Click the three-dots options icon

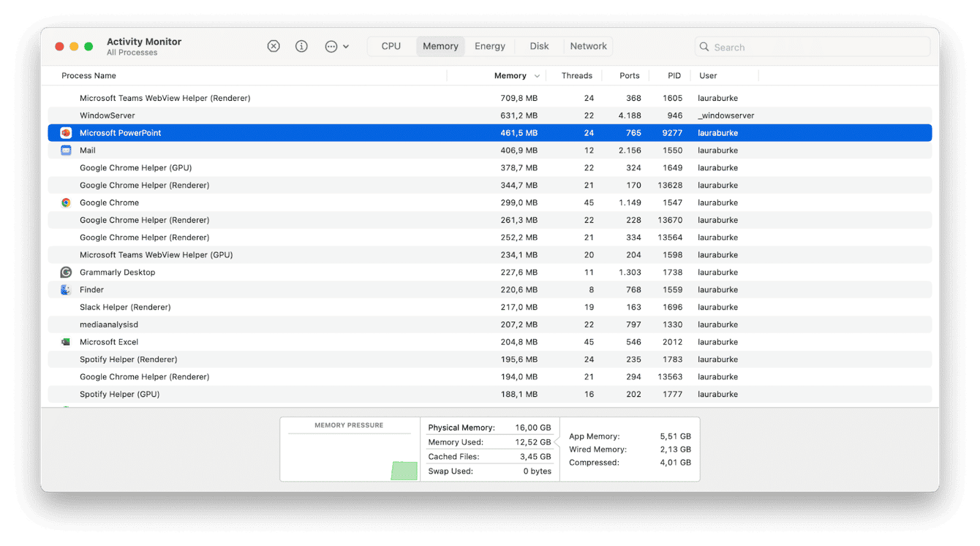point(331,45)
